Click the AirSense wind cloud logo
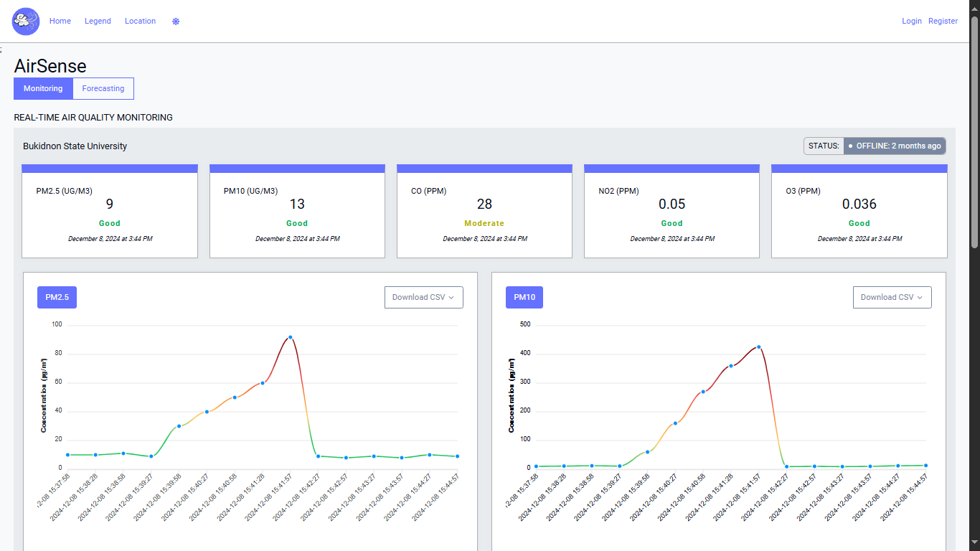 26,22
